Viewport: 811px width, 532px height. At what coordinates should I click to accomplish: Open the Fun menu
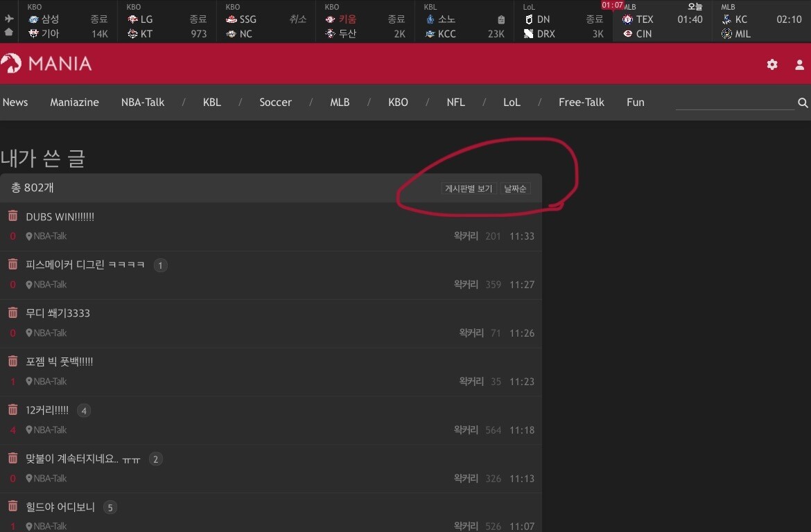pyautogui.click(x=636, y=103)
